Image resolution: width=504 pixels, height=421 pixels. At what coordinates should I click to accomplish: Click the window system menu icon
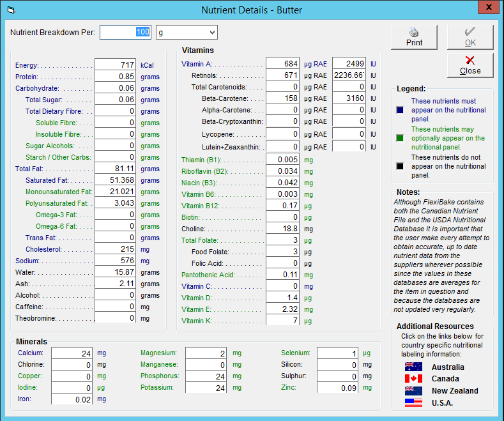point(11,10)
